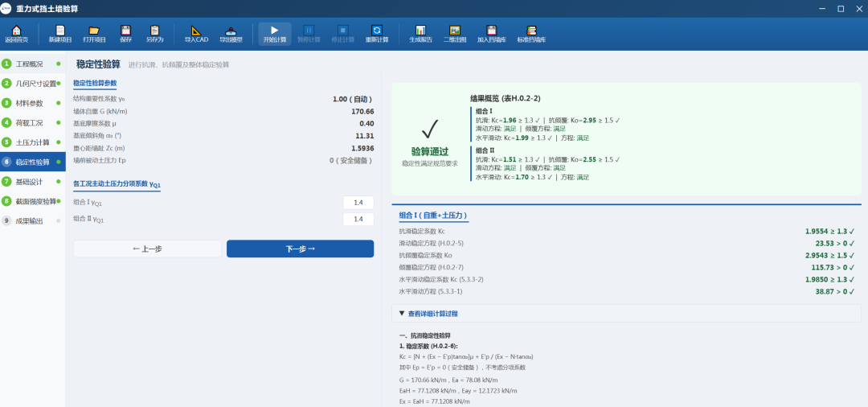Start calculation with 开始计算

(x=275, y=35)
